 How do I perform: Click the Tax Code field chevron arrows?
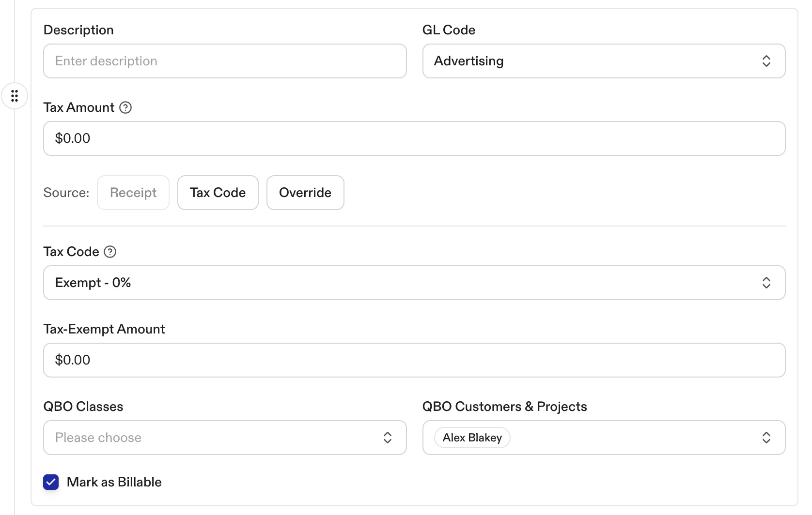[x=766, y=283]
